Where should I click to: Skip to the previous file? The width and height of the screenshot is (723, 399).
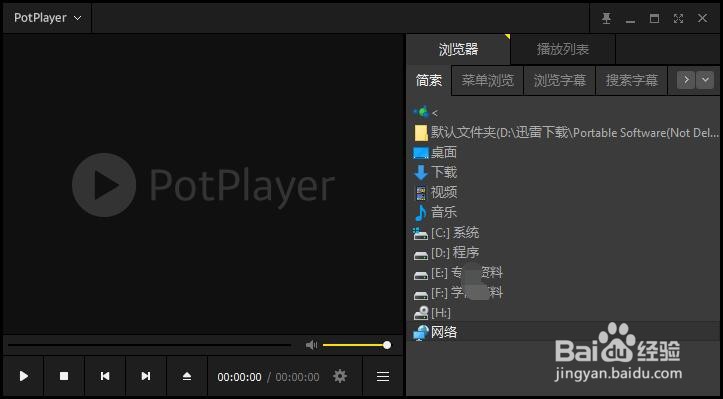coord(105,376)
